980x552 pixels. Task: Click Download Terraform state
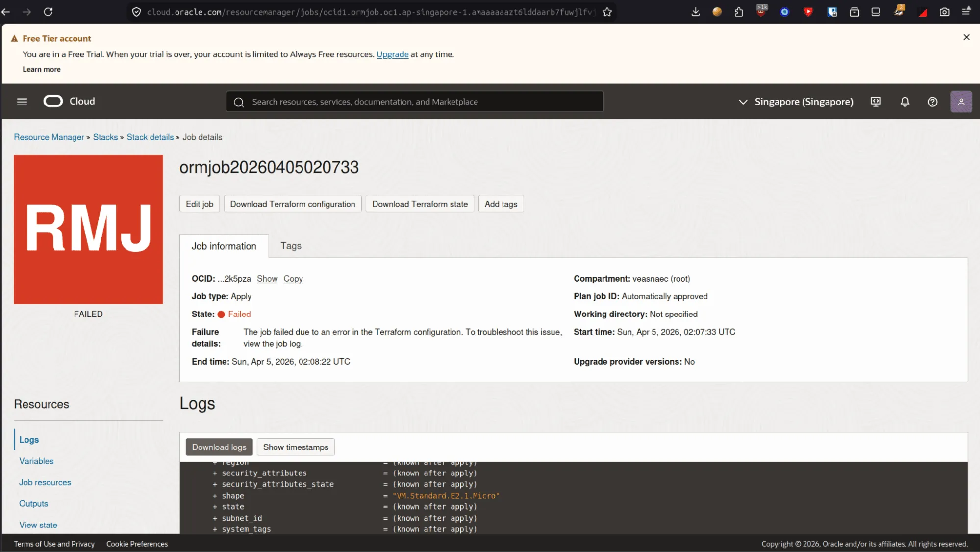pyautogui.click(x=420, y=204)
